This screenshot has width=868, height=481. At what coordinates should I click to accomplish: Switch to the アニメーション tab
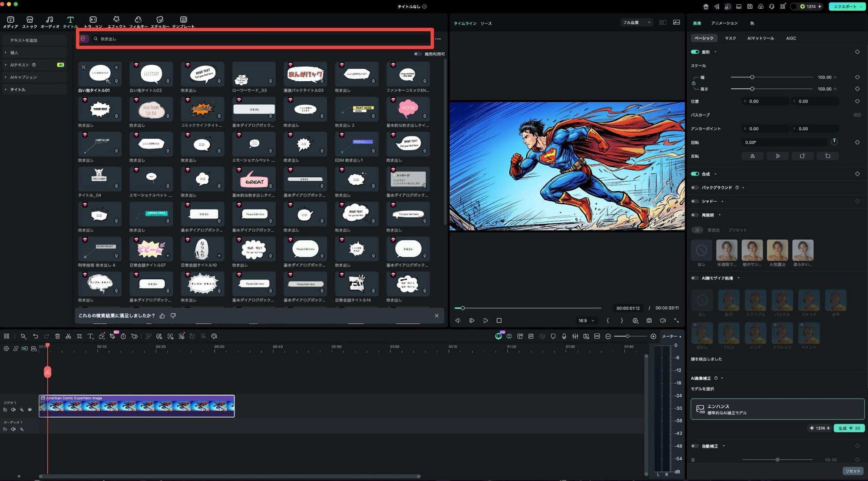(724, 23)
